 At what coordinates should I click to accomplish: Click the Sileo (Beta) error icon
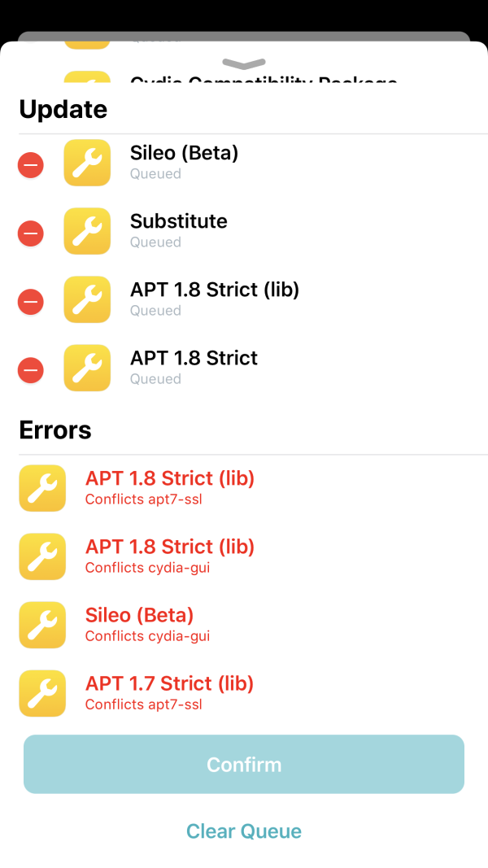42,625
